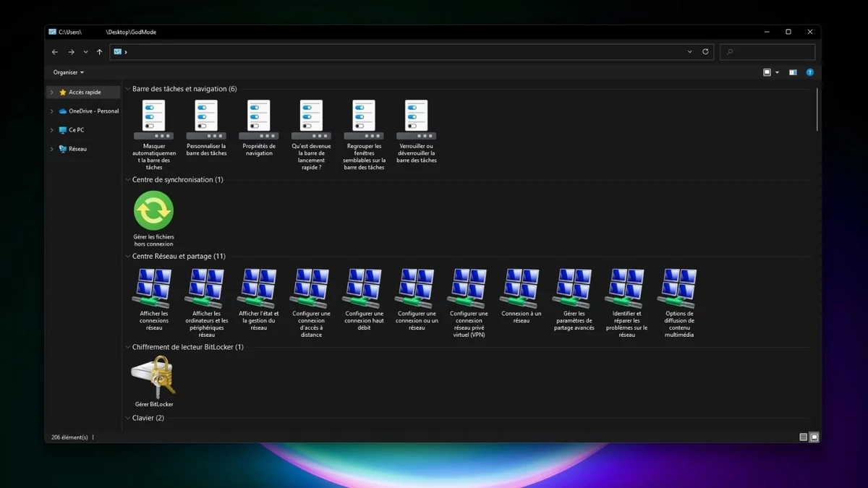Collapse the 'Centre Réseau et partage (11)' group
The image size is (868, 488).
[128, 256]
